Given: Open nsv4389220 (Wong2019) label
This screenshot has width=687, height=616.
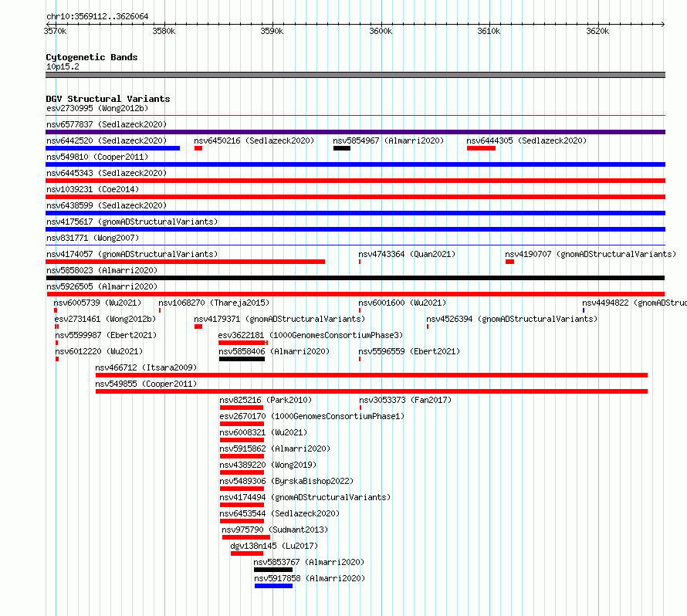Looking at the screenshot, I should coord(268,465).
